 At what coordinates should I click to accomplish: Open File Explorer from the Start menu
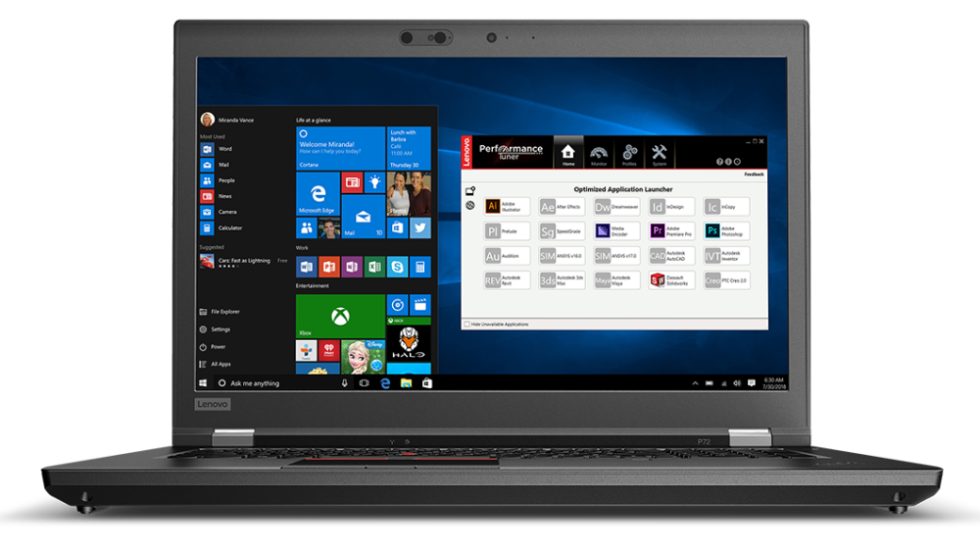coord(220,312)
